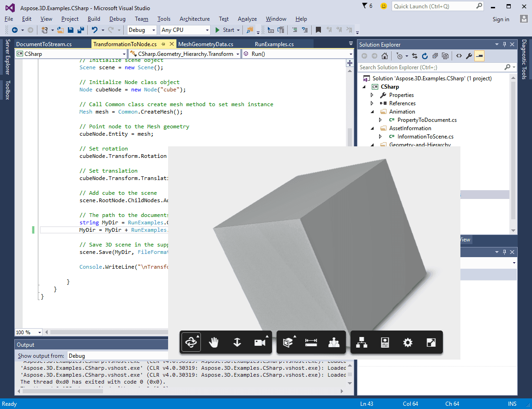The image size is (532, 409).
Task: Open the Architecture menu
Action: click(194, 19)
